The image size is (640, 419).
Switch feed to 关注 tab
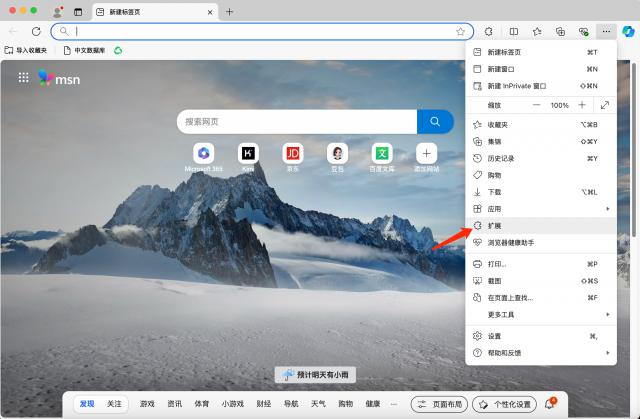click(x=115, y=403)
